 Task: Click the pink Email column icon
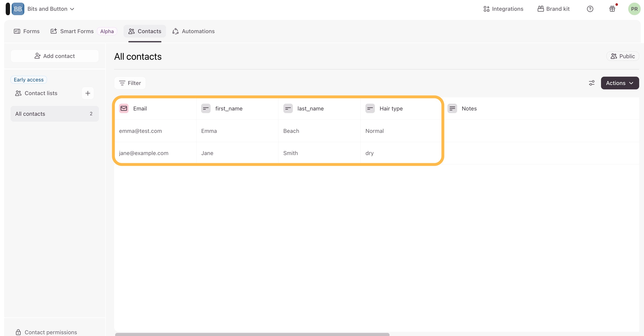pyautogui.click(x=124, y=108)
